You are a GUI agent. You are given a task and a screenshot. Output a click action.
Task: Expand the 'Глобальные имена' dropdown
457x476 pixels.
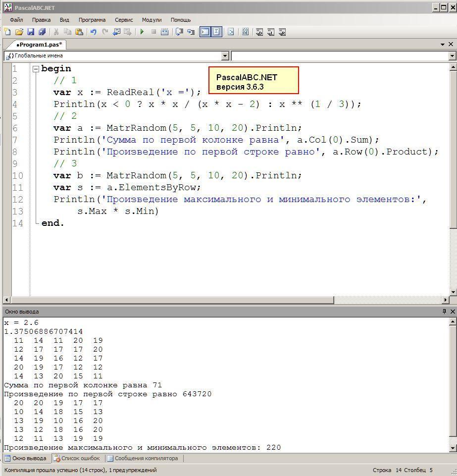click(x=225, y=56)
